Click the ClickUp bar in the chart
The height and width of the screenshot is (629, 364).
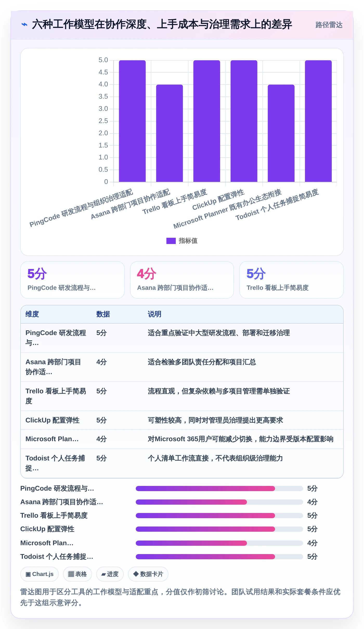point(244,121)
